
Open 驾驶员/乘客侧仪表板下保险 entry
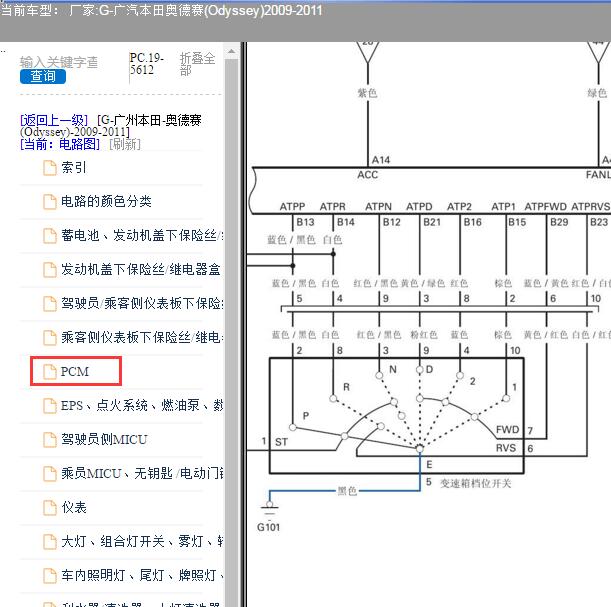click(x=142, y=303)
